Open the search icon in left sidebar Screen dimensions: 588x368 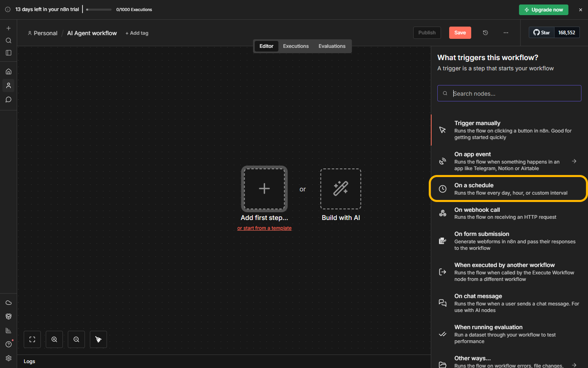click(9, 40)
